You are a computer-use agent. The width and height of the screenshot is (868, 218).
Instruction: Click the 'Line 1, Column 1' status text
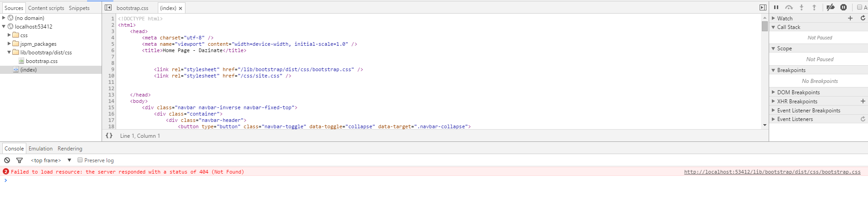click(140, 136)
